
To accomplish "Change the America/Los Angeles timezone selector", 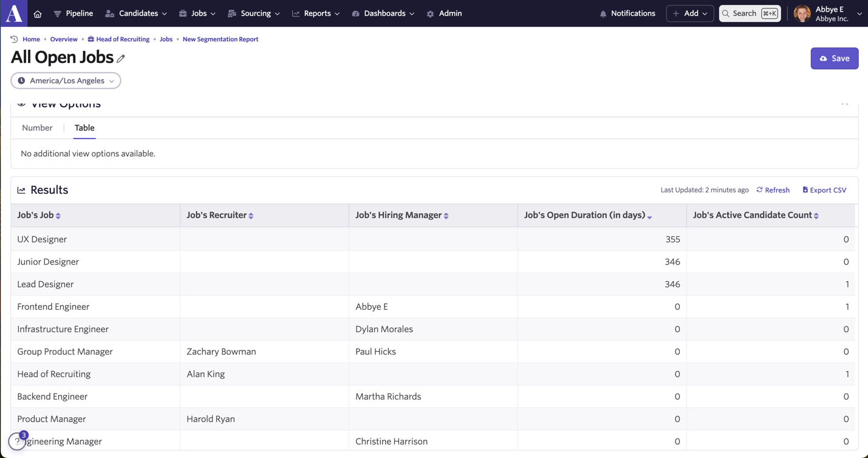I will [66, 81].
